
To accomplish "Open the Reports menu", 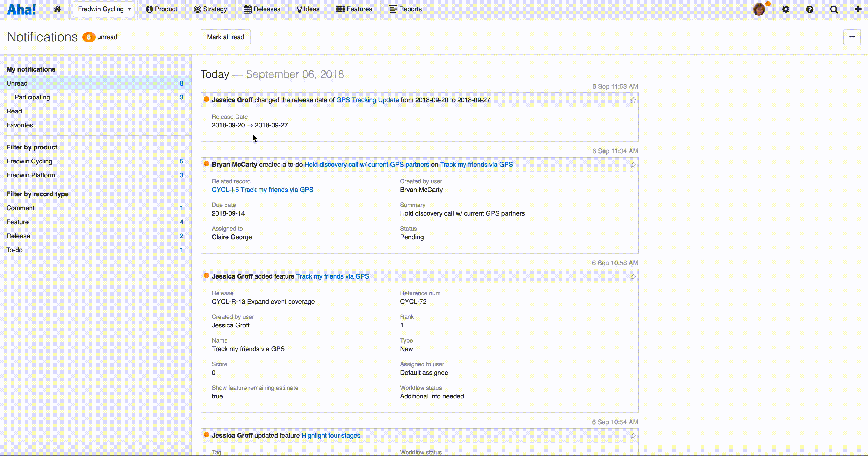I will pyautogui.click(x=405, y=9).
